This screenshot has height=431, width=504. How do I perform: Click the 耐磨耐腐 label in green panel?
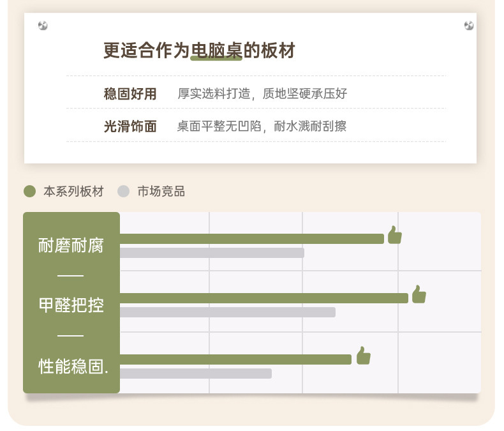tap(71, 245)
